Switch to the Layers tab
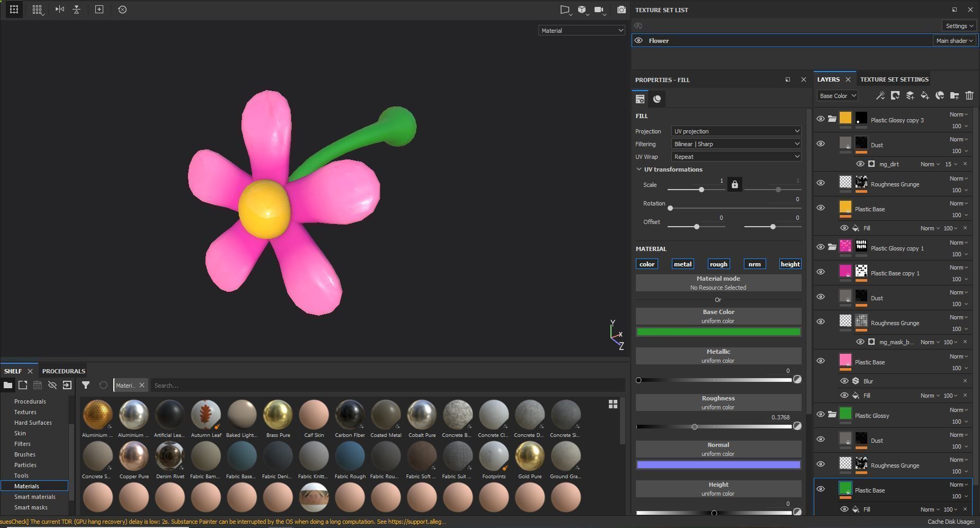 pos(829,79)
